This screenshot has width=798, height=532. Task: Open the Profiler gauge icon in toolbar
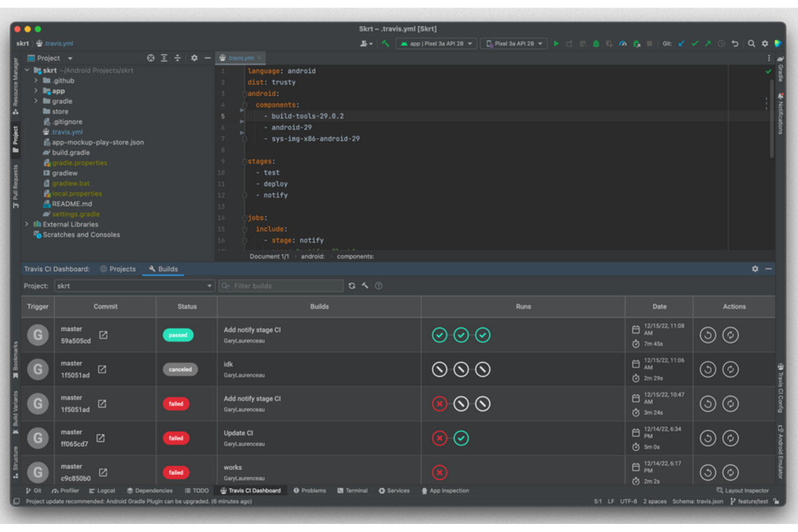pyautogui.click(x=623, y=44)
